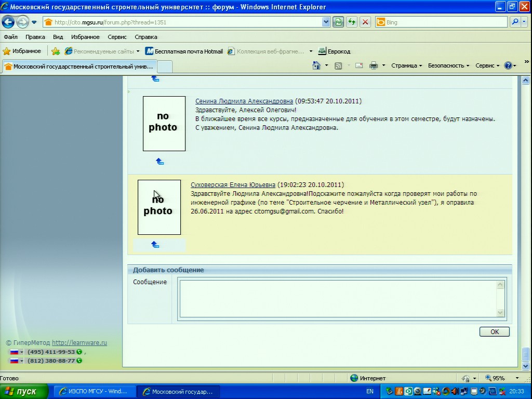Switch to Московский государ... taskbar window

(179, 392)
